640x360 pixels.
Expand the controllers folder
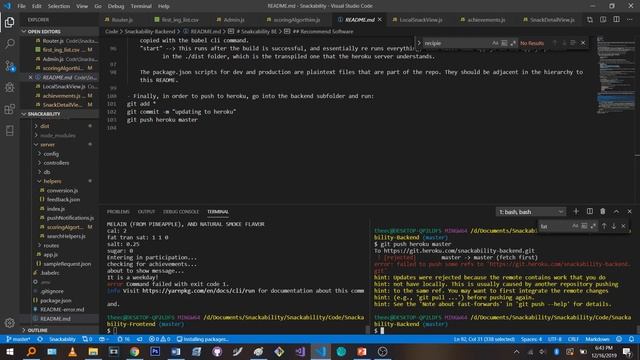coord(56,163)
